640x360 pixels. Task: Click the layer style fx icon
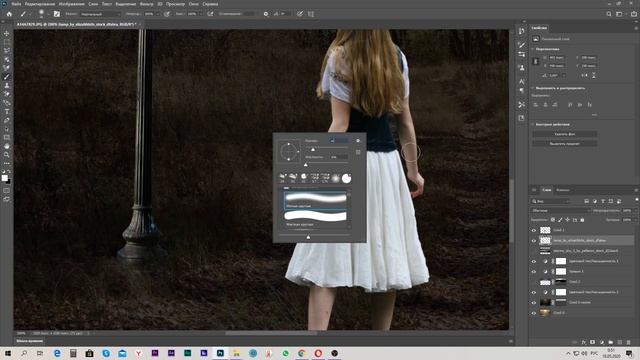coord(584,342)
